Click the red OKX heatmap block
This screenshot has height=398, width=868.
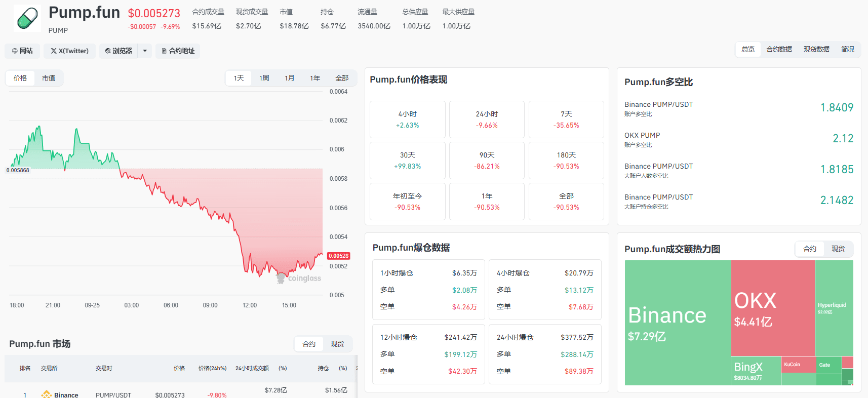(x=773, y=308)
